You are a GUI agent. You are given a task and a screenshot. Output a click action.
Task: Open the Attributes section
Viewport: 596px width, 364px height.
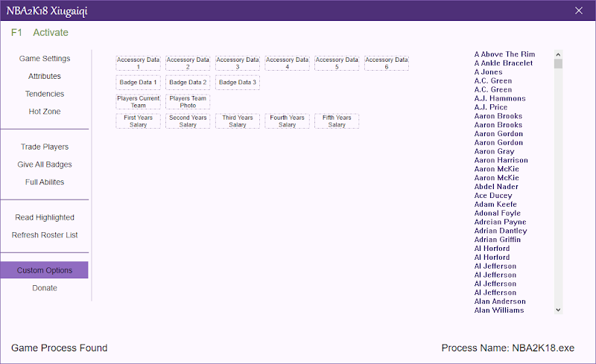(45, 76)
